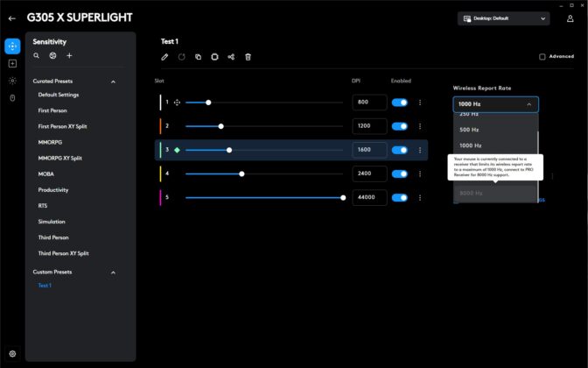Click the slot 1 DPI slider handle
The height and width of the screenshot is (368, 588).
pos(208,103)
